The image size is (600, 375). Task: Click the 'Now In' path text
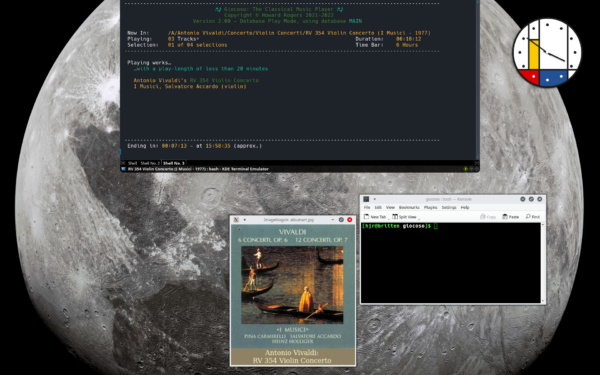pos(299,33)
